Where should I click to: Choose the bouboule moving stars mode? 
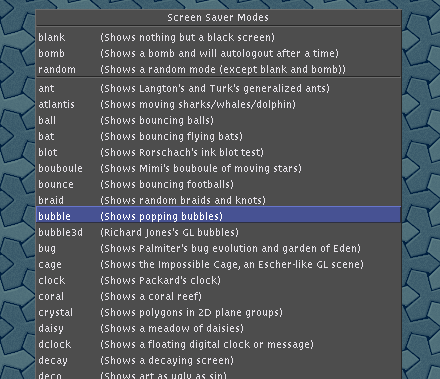218,168
